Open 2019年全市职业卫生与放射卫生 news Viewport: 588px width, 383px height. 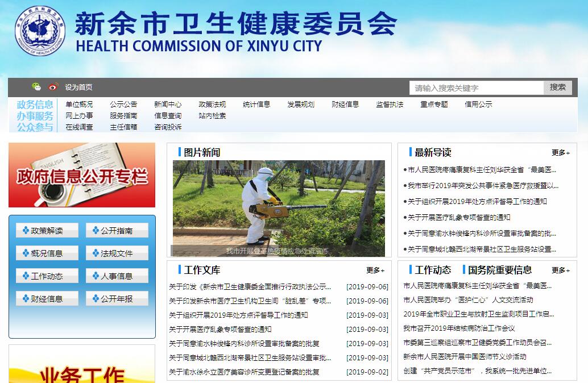tap(478, 314)
